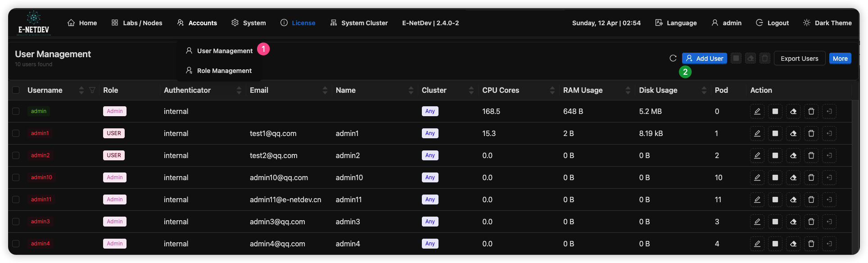Edit admin4 using the pencil icon
Screen dimensions: 868x263
(757, 244)
